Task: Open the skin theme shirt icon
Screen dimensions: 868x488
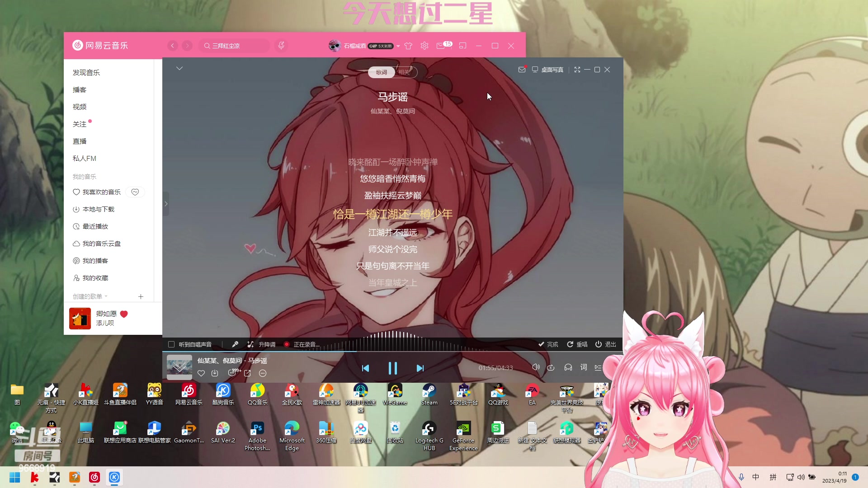Action: point(408,46)
